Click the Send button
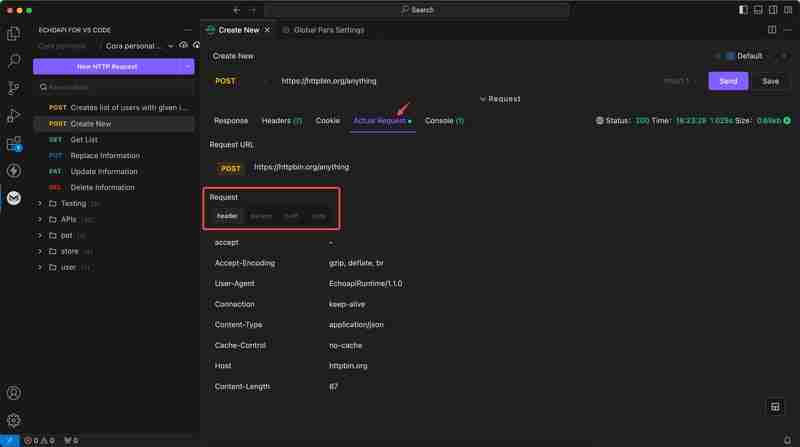 [x=728, y=81]
